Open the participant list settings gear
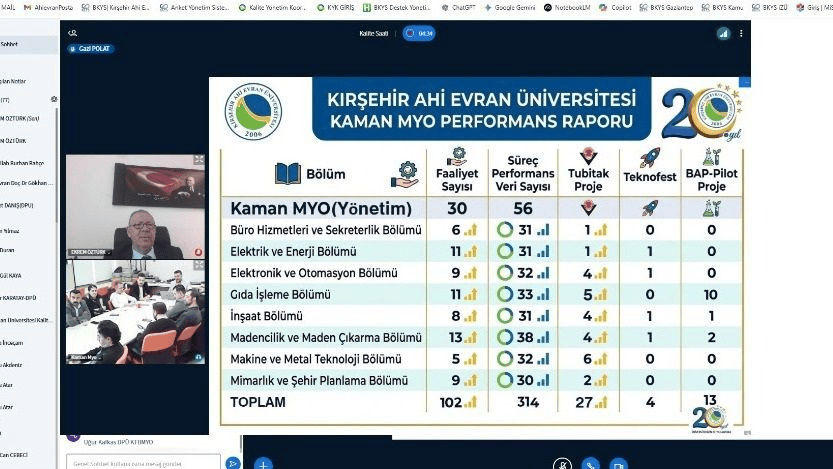The width and height of the screenshot is (833, 469). (x=54, y=99)
